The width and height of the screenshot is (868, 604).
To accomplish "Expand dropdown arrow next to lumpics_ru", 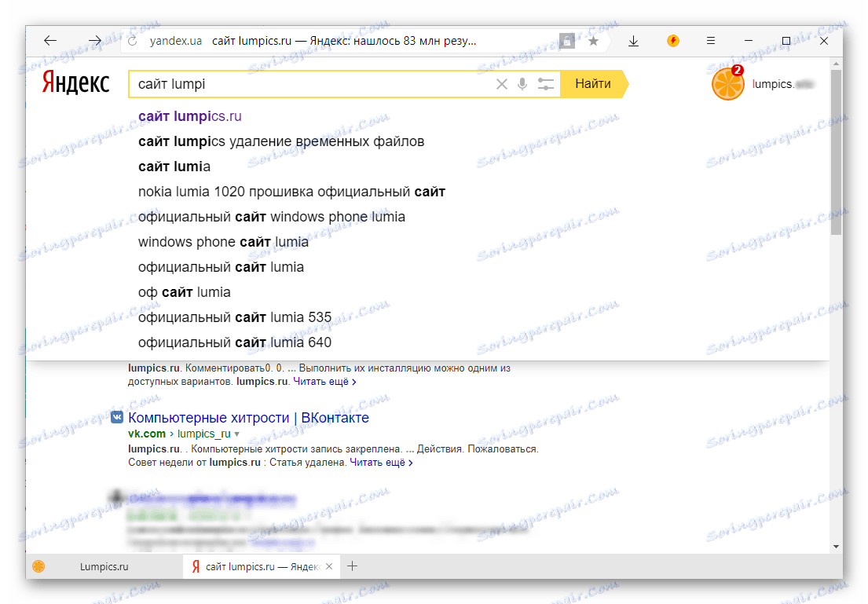I will 237,434.
